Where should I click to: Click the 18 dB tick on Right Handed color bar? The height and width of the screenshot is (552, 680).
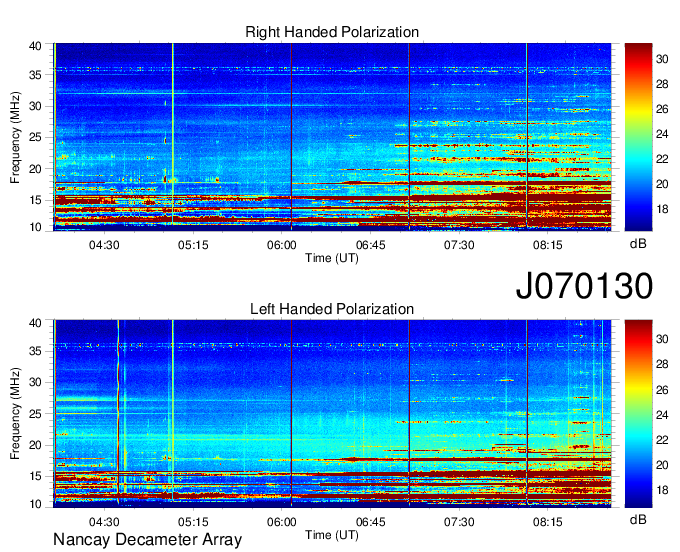coord(662,209)
